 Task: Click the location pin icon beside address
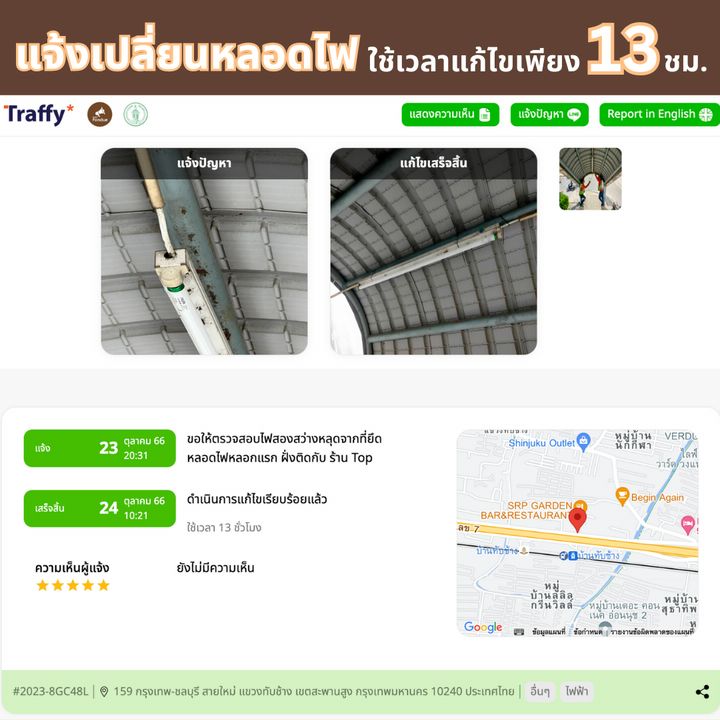click(x=104, y=691)
